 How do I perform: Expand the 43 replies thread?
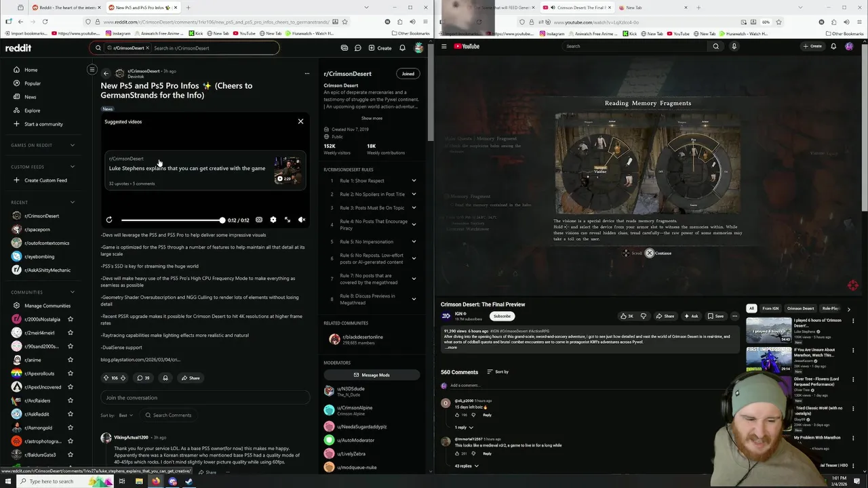point(467,466)
